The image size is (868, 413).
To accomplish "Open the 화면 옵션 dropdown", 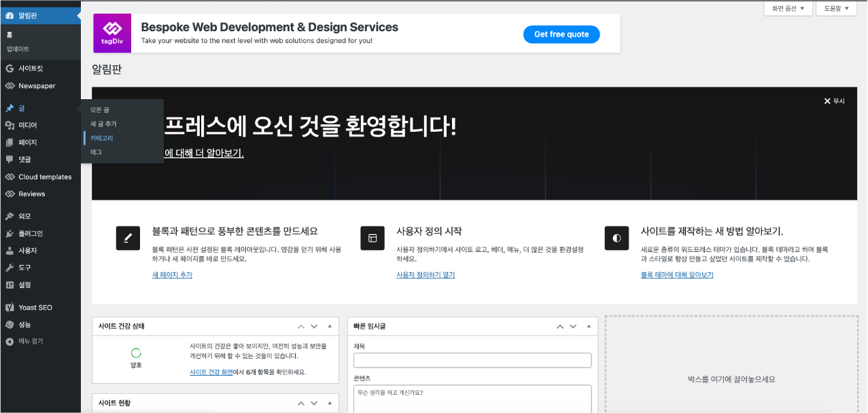I will 788,9.
